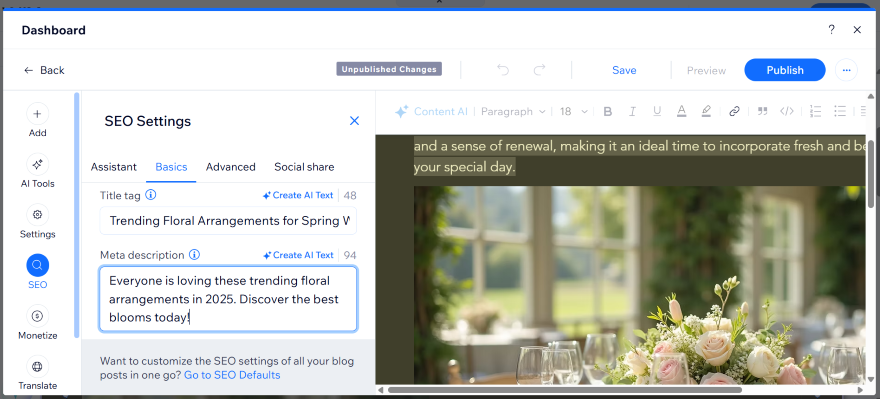Insert code snippet icon
Screen dimensions: 880x399
(x=787, y=112)
